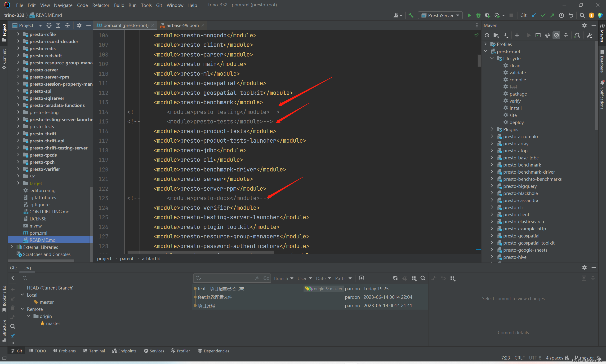Click Git Update Project arrow
The image size is (606, 364).
[534, 15]
